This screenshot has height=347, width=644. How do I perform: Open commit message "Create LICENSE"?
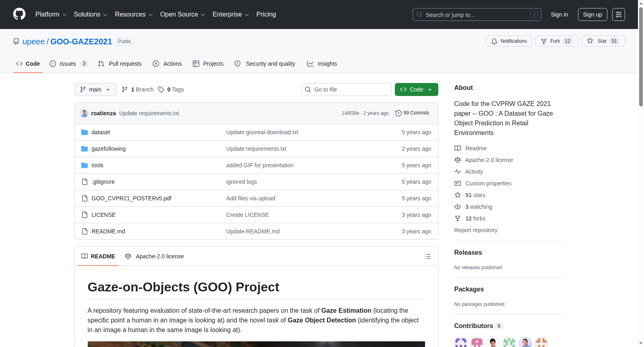[x=248, y=215]
